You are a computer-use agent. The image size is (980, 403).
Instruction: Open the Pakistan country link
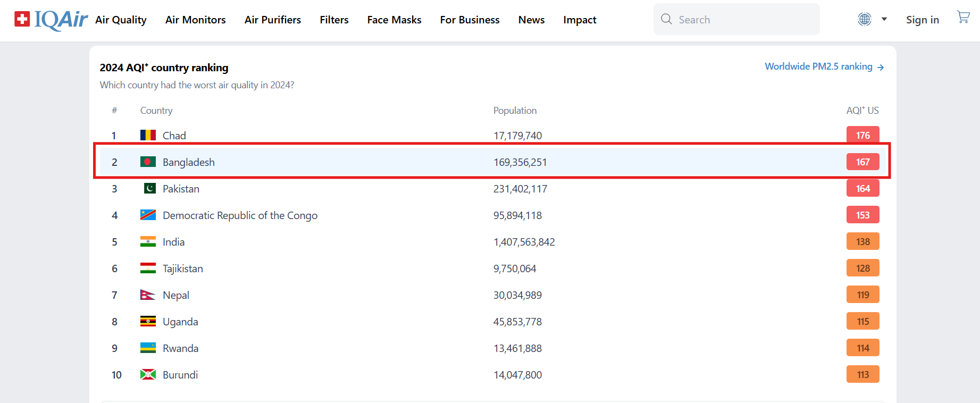(x=181, y=189)
